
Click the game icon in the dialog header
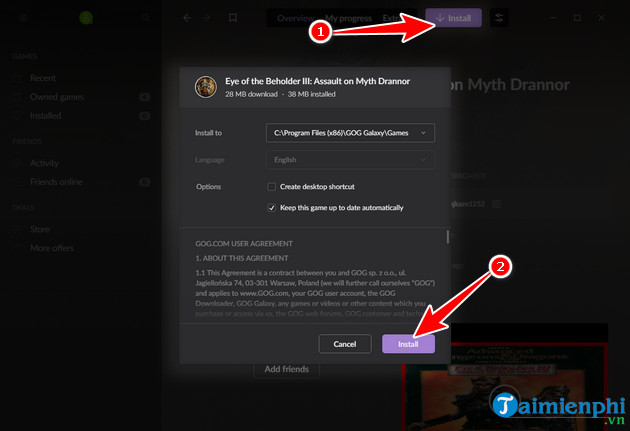pyautogui.click(x=206, y=87)
